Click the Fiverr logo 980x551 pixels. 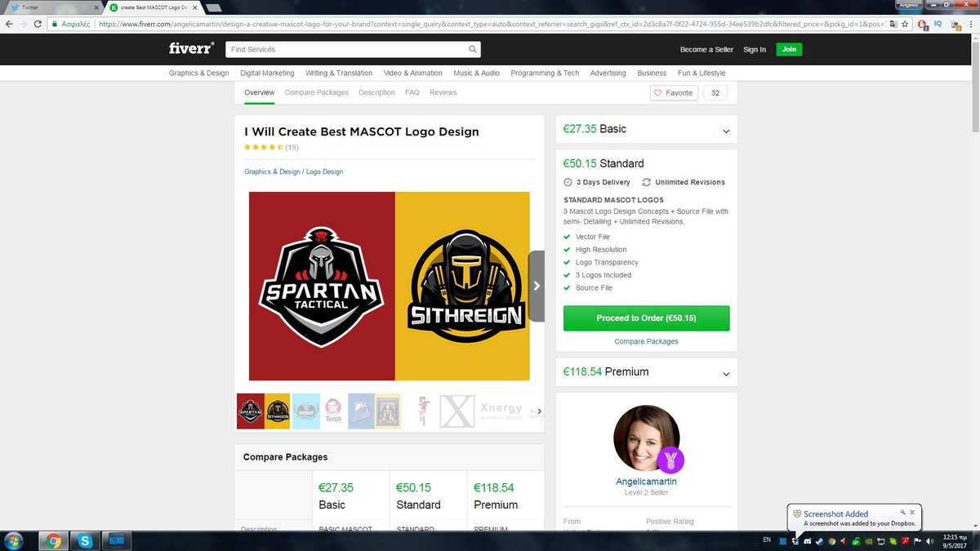[191, 49]
